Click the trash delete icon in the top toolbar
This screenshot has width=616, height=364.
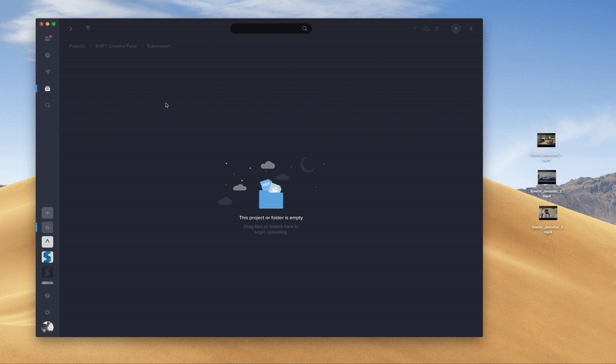(437, 28)
